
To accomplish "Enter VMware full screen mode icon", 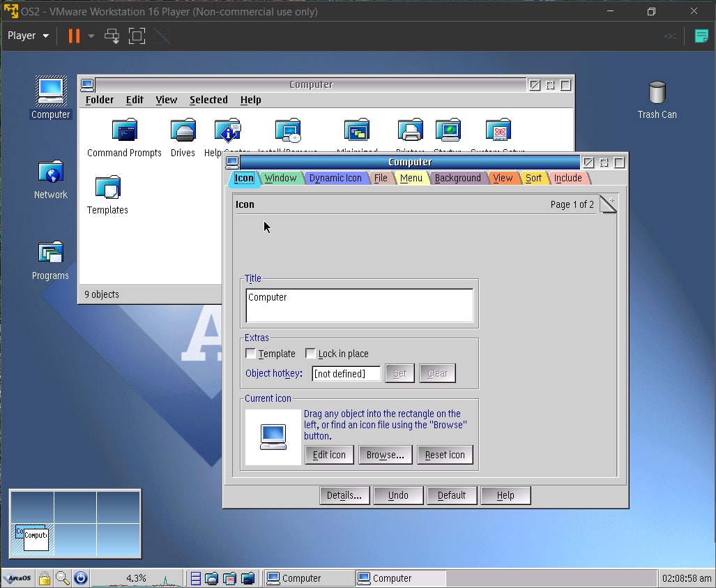I will click(137, 36).
